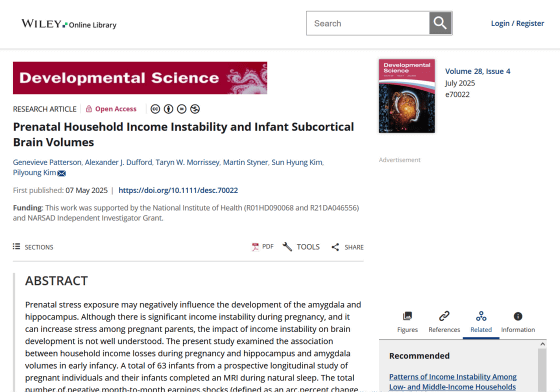Switch to the References tab
560x392 pixels.
coord(444,322)
